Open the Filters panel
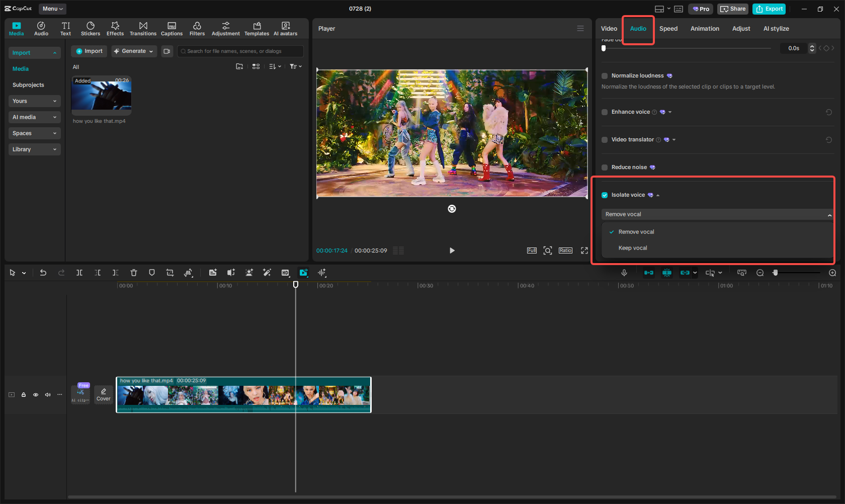The height and width of the screenshot is (504, 845). 197,29
